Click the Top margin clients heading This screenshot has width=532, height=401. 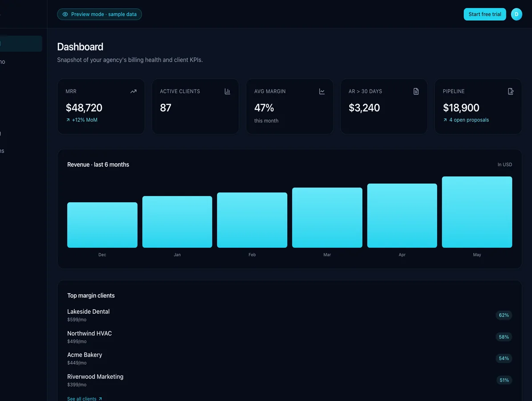click(x=91, y=295)
